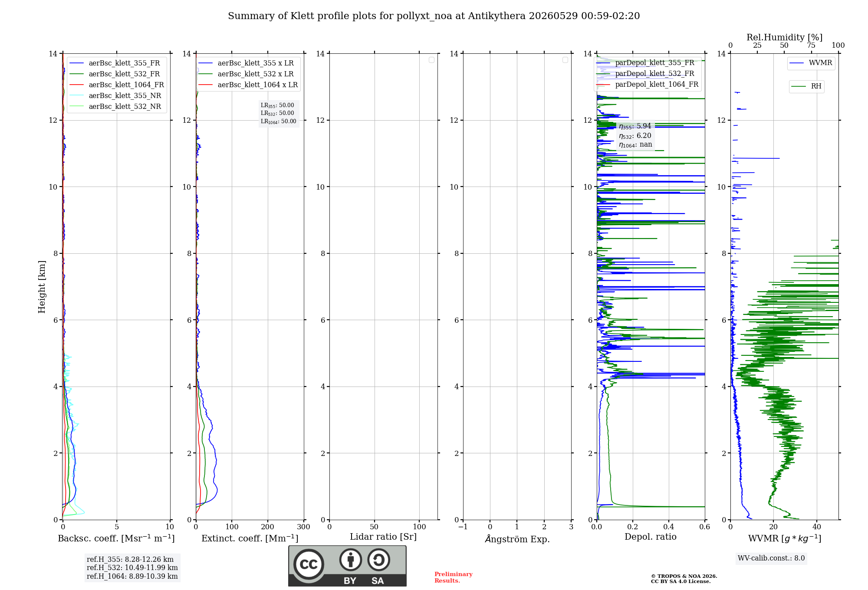Viewport: 868px width, 590px height.
Task: Click the Ångström Exp. axis label
Action: pos(517,539)
